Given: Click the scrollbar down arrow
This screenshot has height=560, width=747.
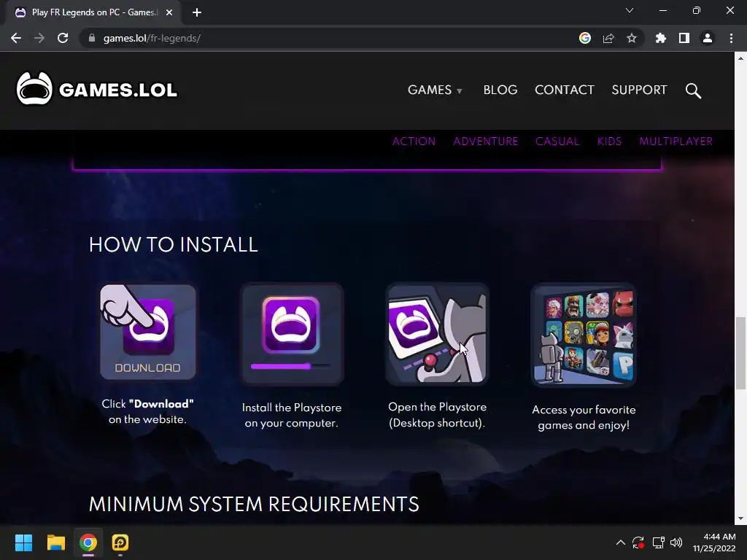Looking at the screenshot, I should pos(740,518).
